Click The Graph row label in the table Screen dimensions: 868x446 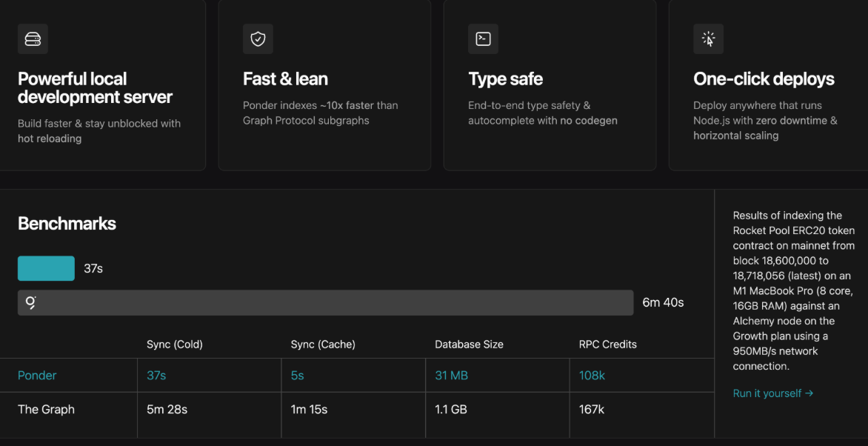point(46,410)
